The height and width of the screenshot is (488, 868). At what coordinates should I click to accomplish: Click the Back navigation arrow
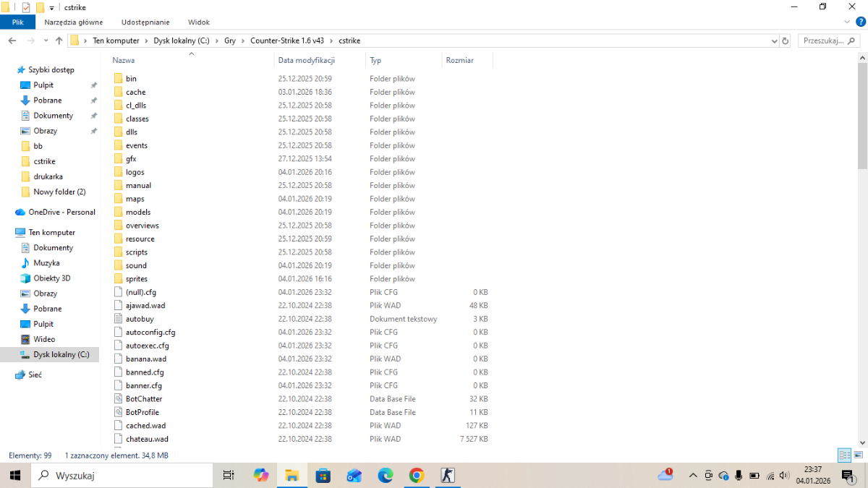point(12,40)
